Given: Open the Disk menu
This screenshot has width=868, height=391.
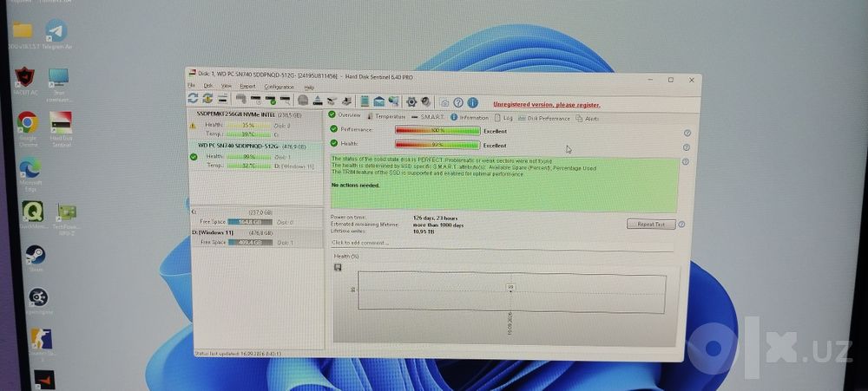Looking at the screenshot, I should pyautogui.click(x=208, y=87).
